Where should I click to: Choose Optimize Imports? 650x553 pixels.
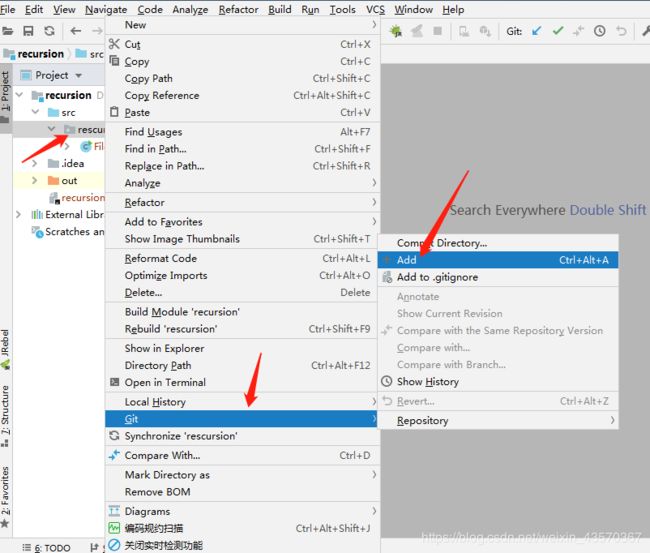(243, 275)
